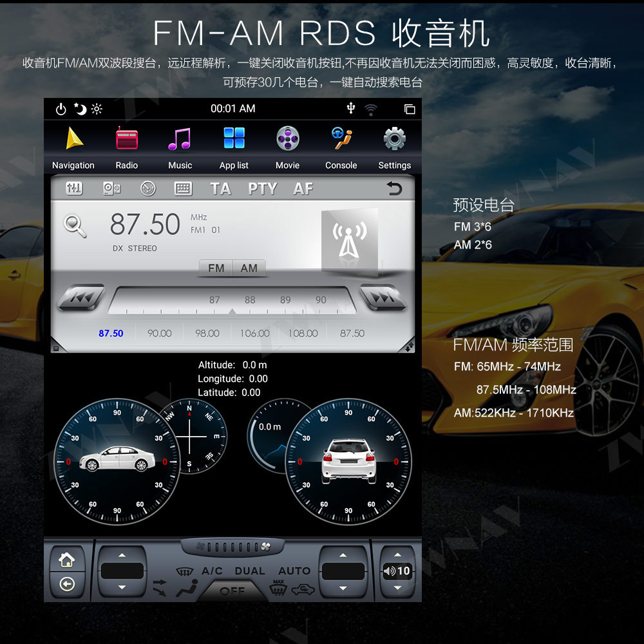Open the frequency keyboard input icon

(x=183, y=189)
